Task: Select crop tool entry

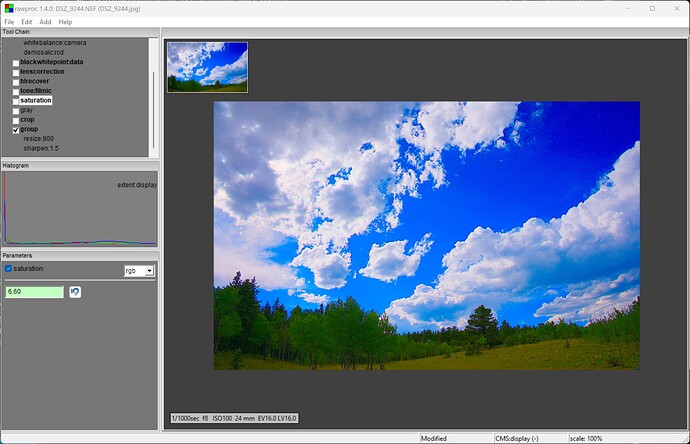Action: 27,120
